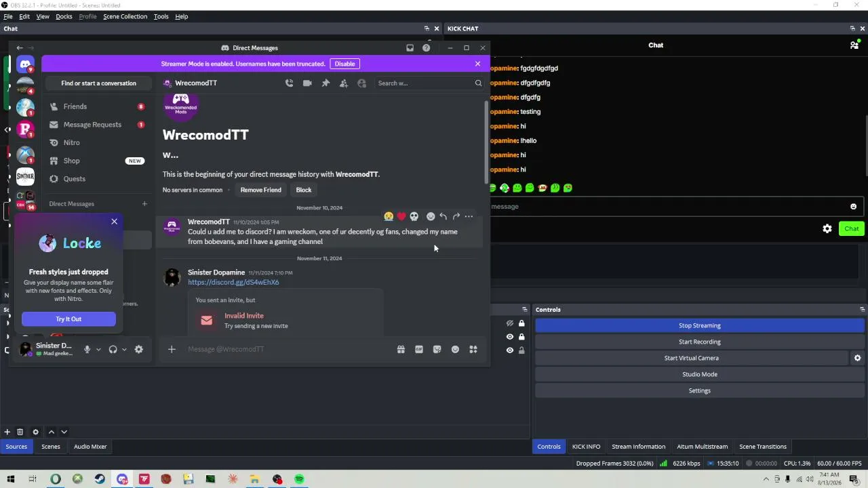
Task: Click Start Recording button
Action: (700, 342)
